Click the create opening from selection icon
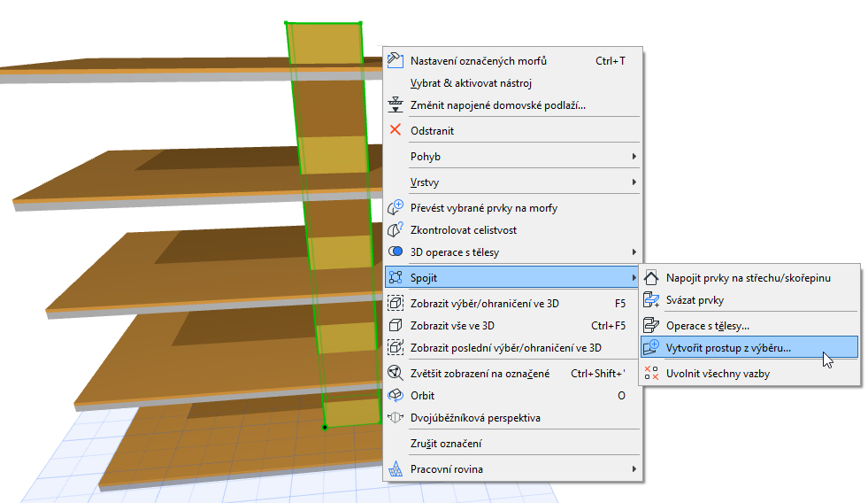The image size is (868, 503). pyautogui.click(x=651, y=347)
